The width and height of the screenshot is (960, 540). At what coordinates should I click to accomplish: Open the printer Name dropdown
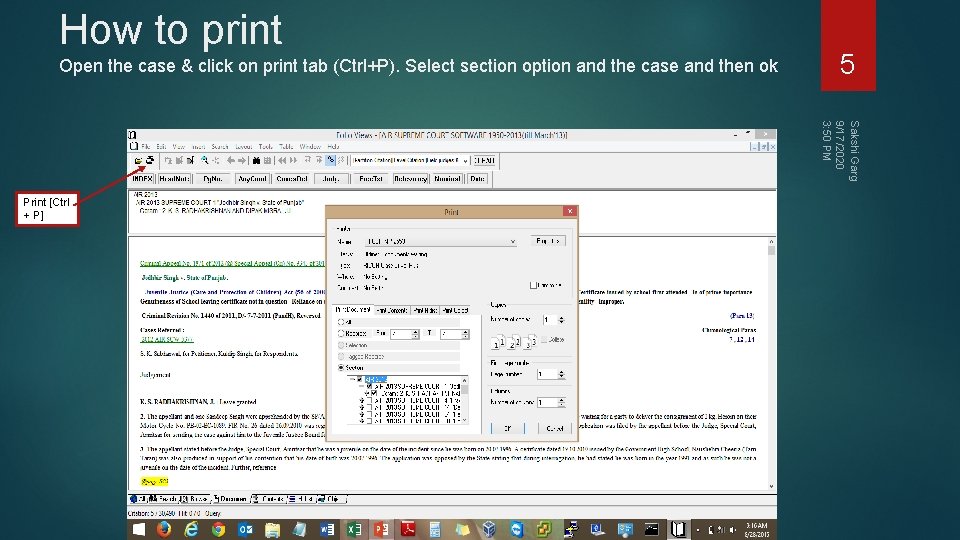pyautogui.click(x=512, y=242)
